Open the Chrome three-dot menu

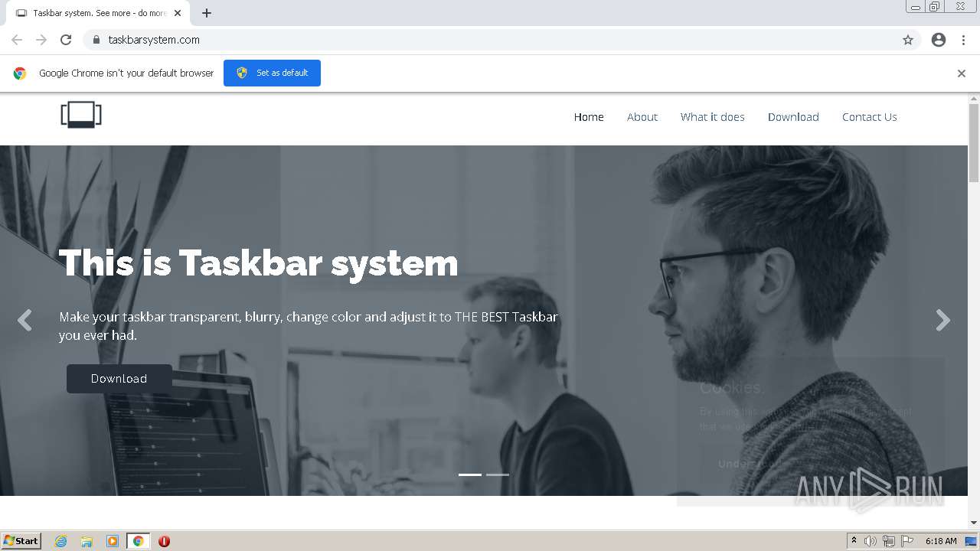pos(963,40)
